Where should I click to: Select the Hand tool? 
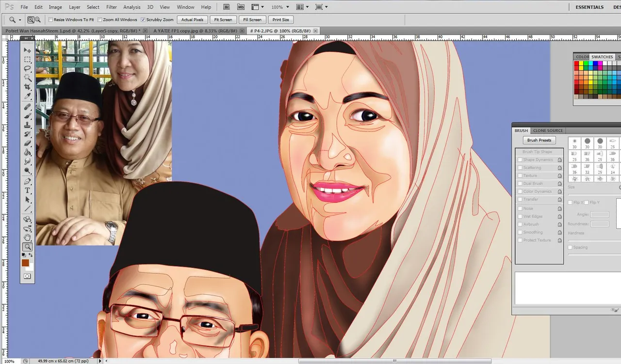coord(27,237)
